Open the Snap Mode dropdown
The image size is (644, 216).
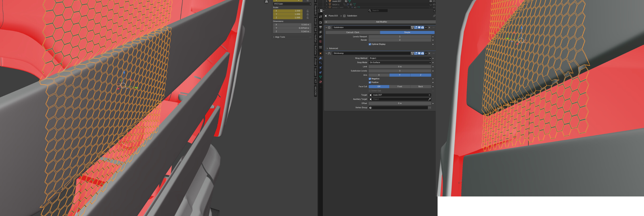pyautogui.click(x=400, y=62)
